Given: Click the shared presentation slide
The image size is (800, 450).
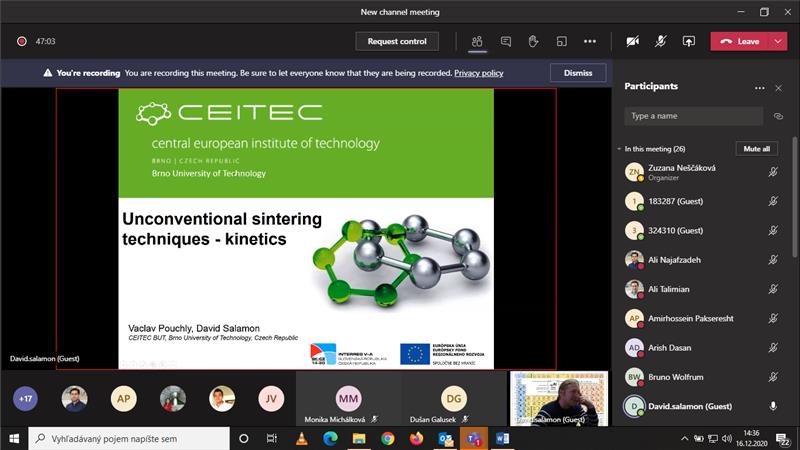Looking at the screenshot, I should click(x=306, y=229).
